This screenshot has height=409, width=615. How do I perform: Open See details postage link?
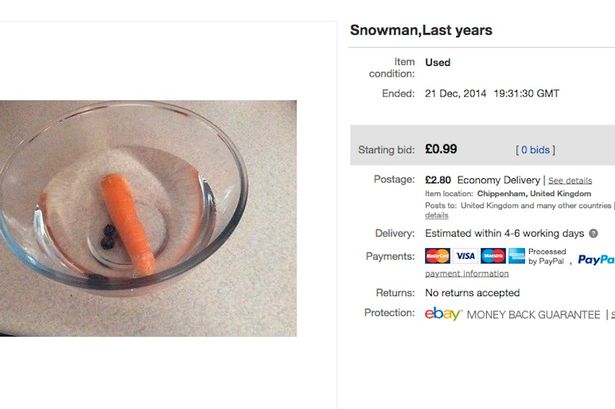(570, 180)
